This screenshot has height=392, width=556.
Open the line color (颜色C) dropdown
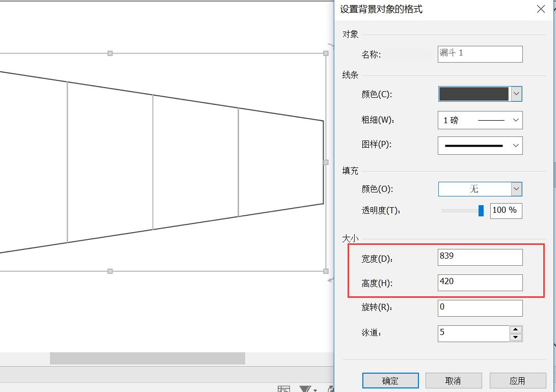coord(516,94)
